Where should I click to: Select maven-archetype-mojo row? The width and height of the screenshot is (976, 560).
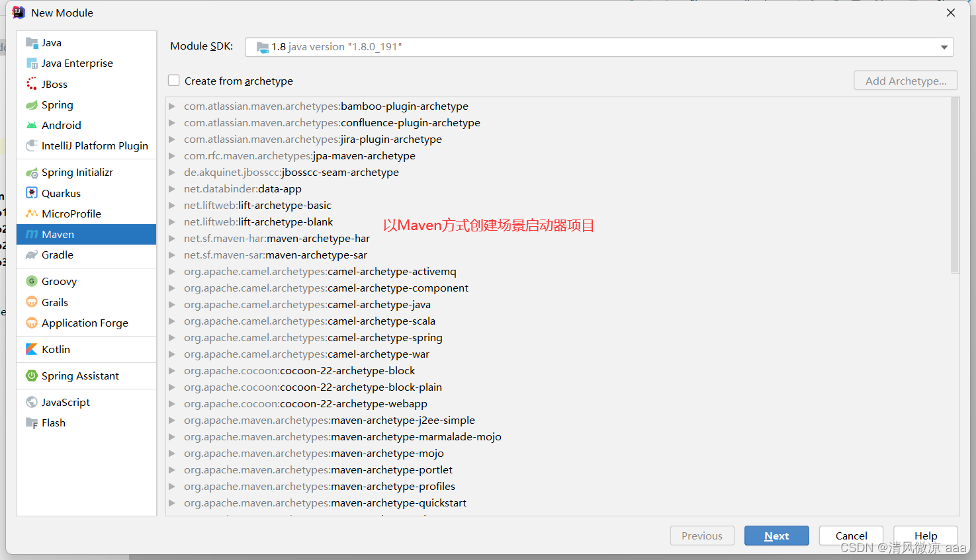[x=558, y=453]
